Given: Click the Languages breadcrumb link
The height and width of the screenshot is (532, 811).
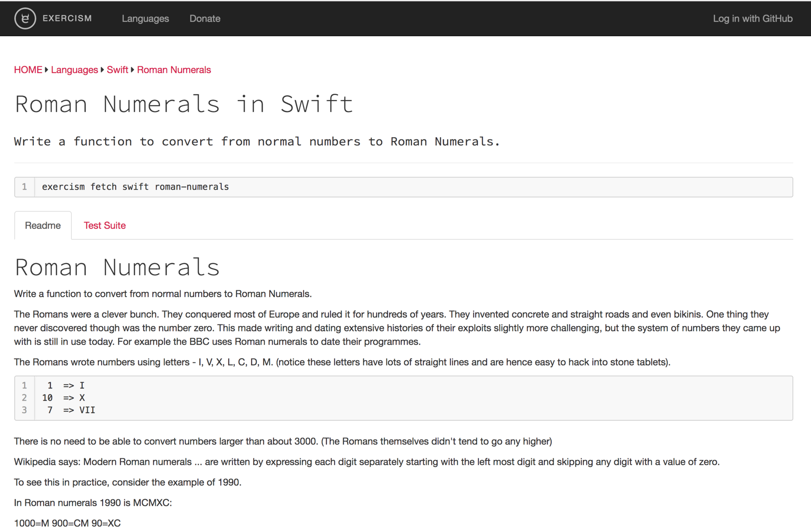Looking at the screenshot, I should pos(74,70).
